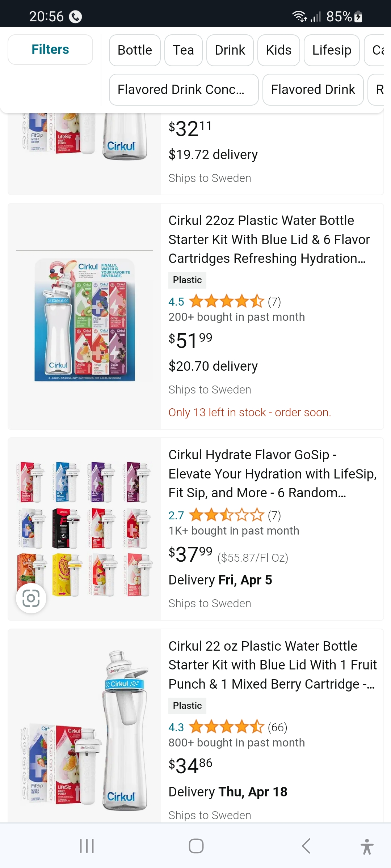Choose the Flavored Drink Conc... chip
Viewport: 391px width, 868px height.
coord(184,90)
